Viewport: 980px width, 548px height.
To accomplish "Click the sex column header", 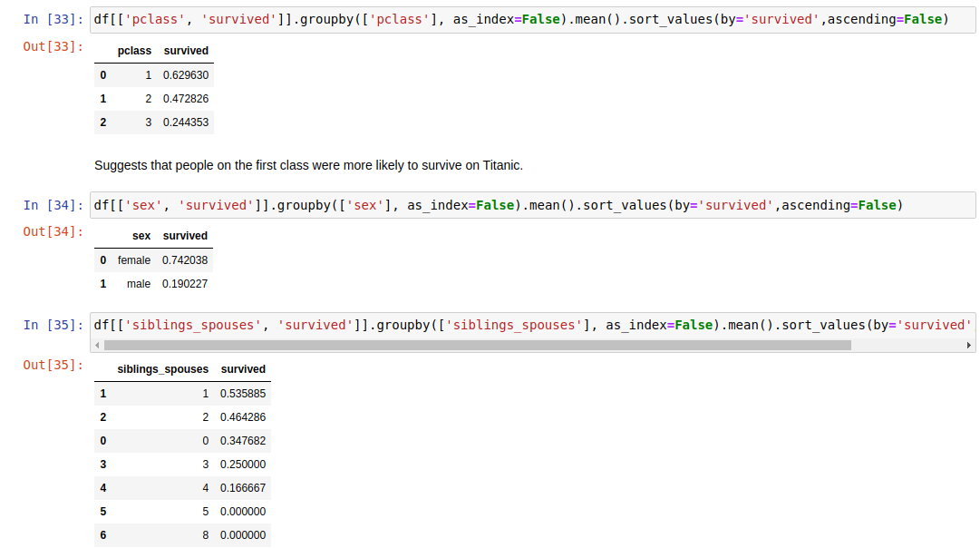I will (141, 236).
